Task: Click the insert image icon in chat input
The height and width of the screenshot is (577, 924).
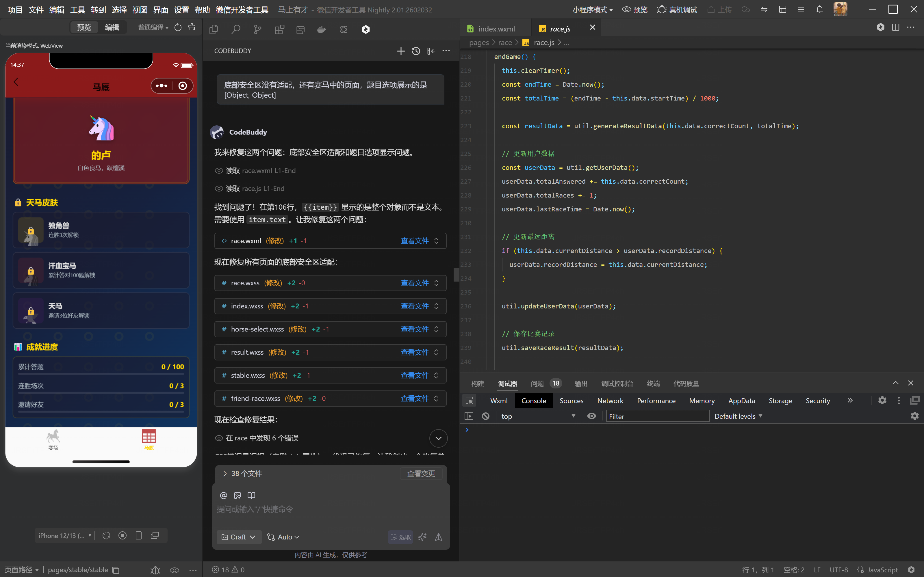Action: [238, 495]
